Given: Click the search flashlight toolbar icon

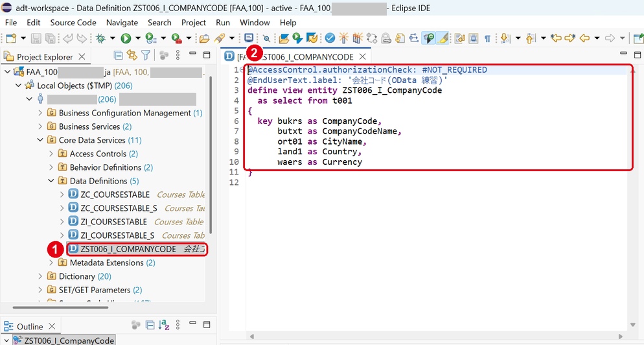Looking at the screenshot, I should (220, 38).
